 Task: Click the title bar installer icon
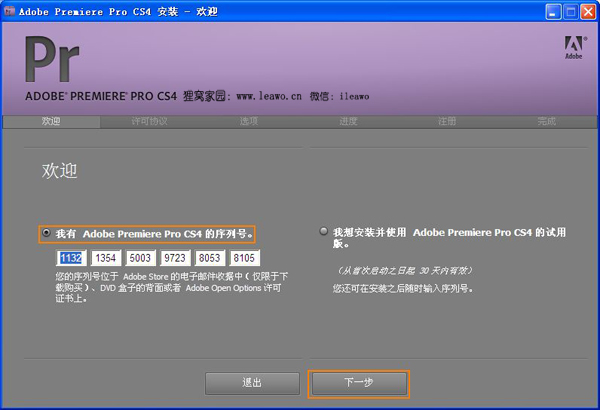click(x=9, y=11)
